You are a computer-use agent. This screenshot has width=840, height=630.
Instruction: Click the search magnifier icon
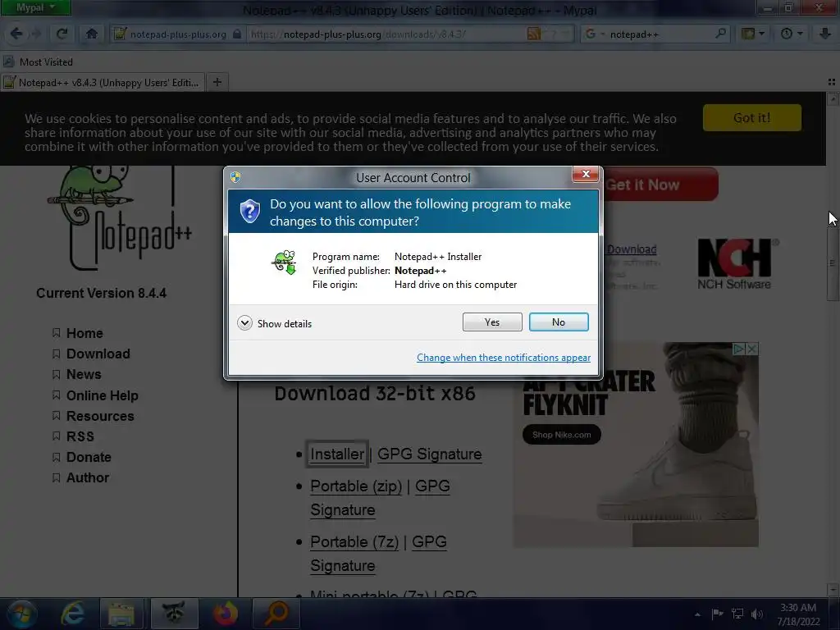coord(721,34)
